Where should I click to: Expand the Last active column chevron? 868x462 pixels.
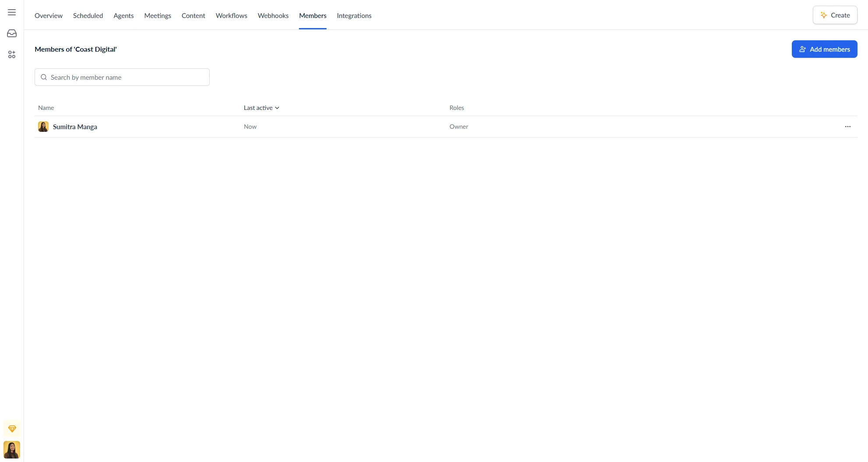point(277,107)
